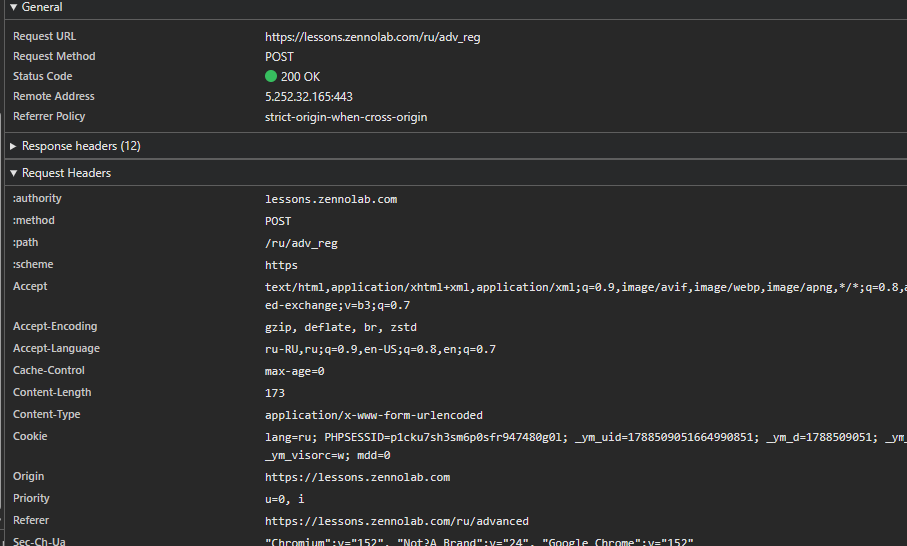Collapse the General section
This screenshot has height=546, width=907.
(x=13, y=7)
